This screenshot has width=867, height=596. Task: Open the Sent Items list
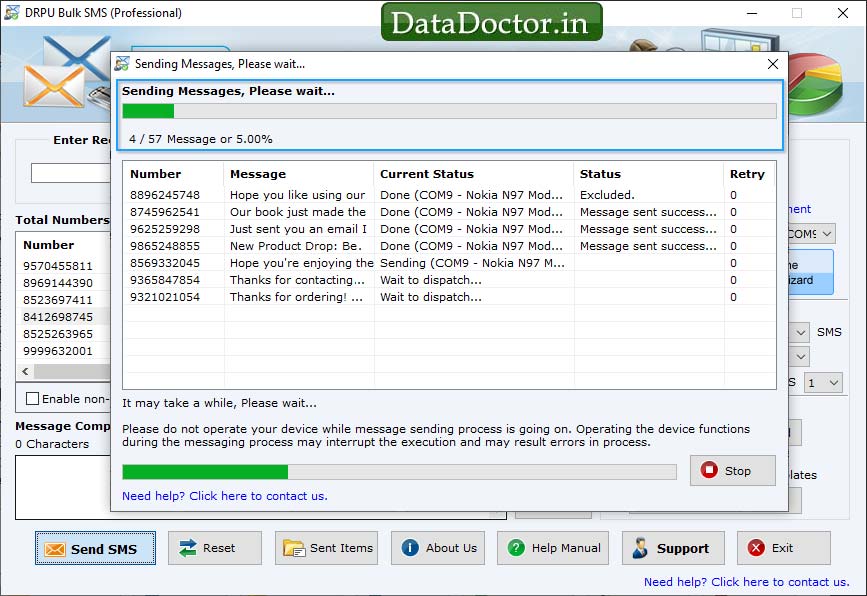(326, 548)
